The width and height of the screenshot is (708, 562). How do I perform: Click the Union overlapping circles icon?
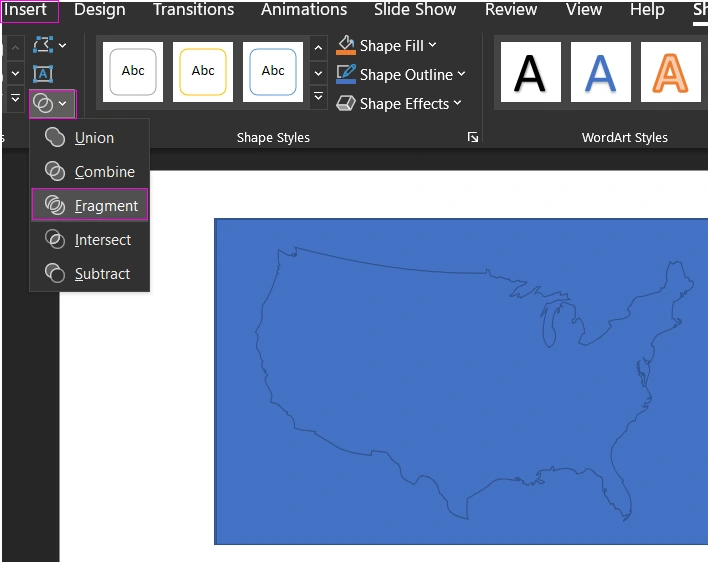point(55,137)
